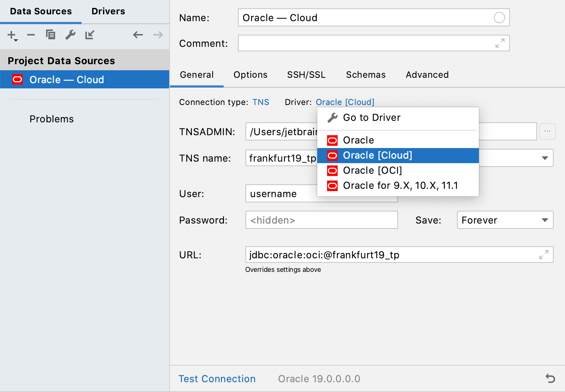Viewport: 565px width, 392px height.
Task: Open driver settings via toolbar wrench icon
Action: pos(70,35)
